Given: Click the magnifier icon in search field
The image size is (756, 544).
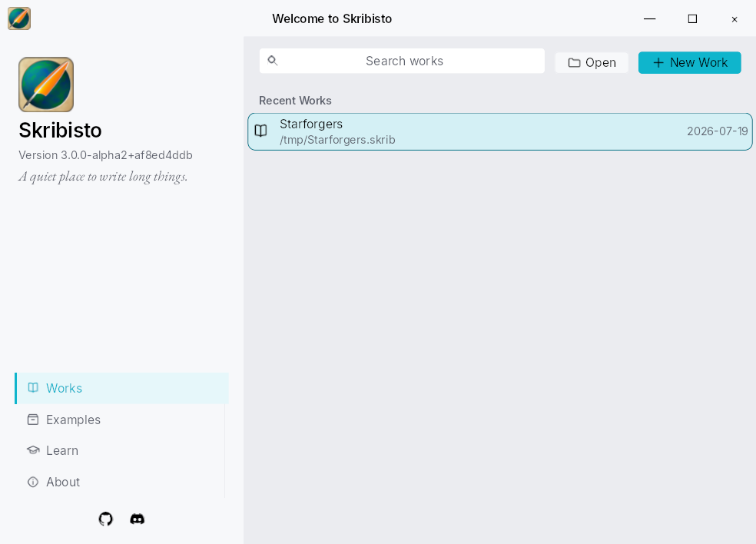Looking at the screenshot, I should tap(273, 61).
